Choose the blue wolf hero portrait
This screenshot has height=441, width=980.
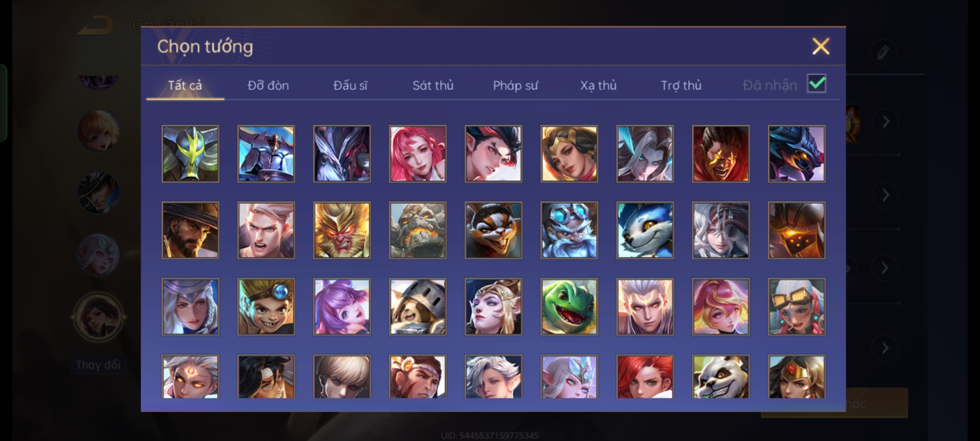pos(645,230)
